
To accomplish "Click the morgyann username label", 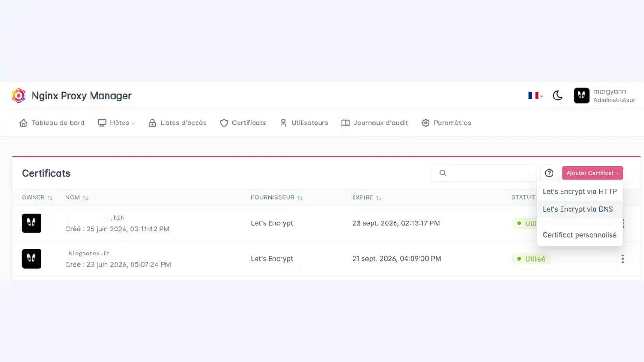I will click(610, 92).
